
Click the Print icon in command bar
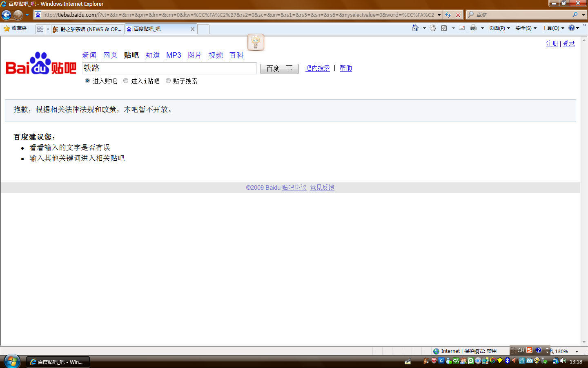pyautogui.click(x=473, y=28)
